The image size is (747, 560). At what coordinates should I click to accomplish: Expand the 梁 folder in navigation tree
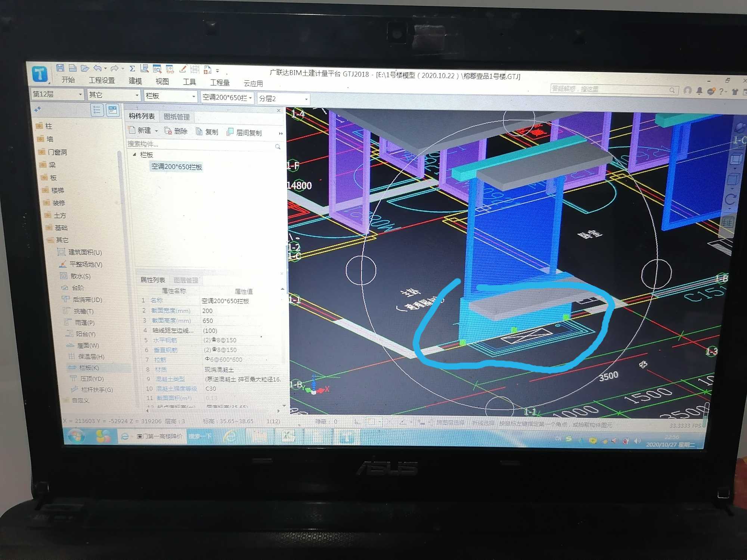pyautogui.click(x=43, y=165)
